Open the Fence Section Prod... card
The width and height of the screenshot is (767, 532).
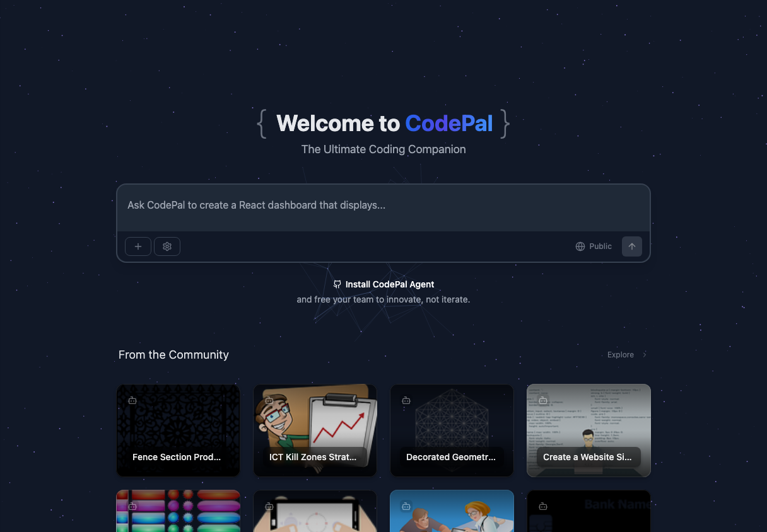[179, 431]
